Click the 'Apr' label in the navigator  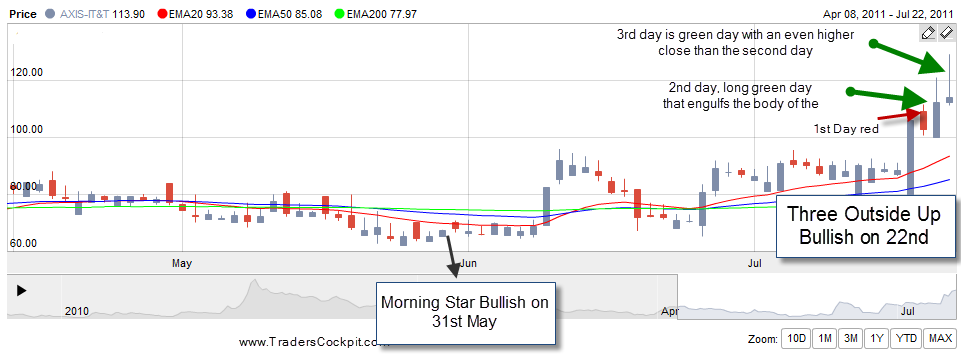point(669,312)
